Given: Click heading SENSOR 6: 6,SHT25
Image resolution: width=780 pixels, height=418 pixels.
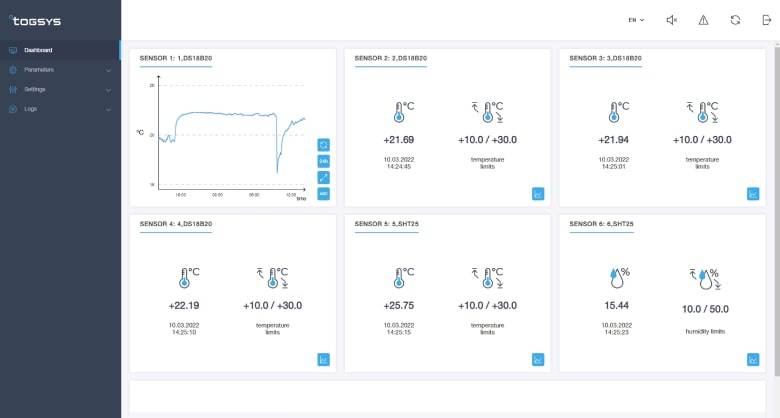Looking at the screenshot, I should pos(601,224).
